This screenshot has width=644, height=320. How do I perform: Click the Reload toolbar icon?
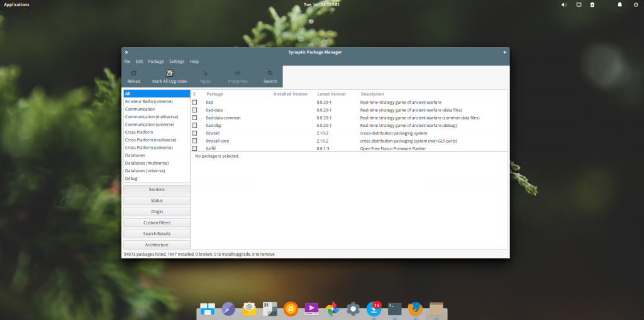[133, 73]
